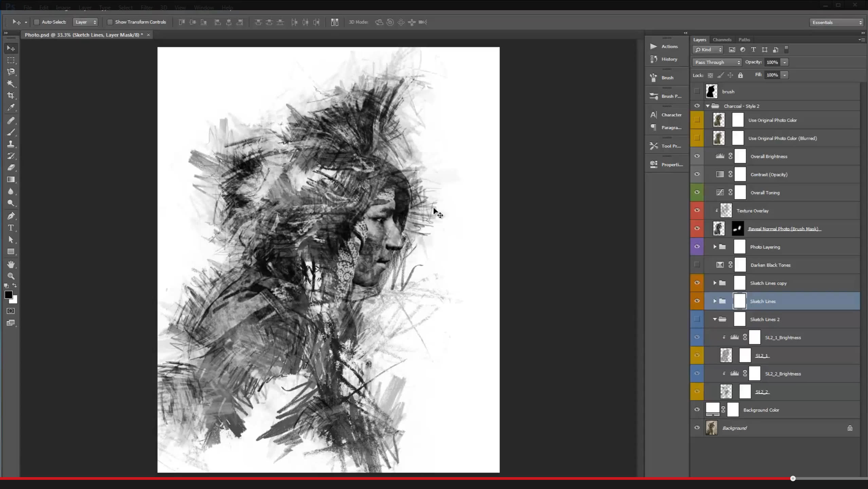Select the Clone Stamp tool
Screen dimensions: 868x489
point(11,144)
